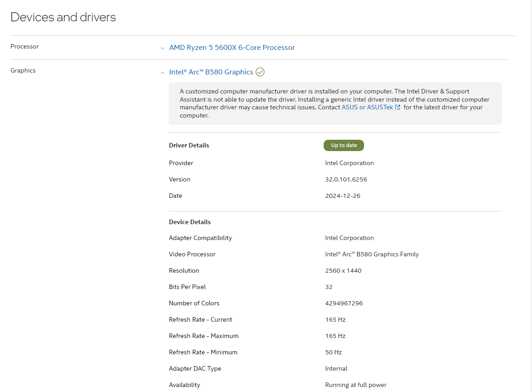The width and height of the screenshot is (532, 392).
Task: Select driver date 2024-12-26
Action: pyautogui.click(x=343, y=196)
